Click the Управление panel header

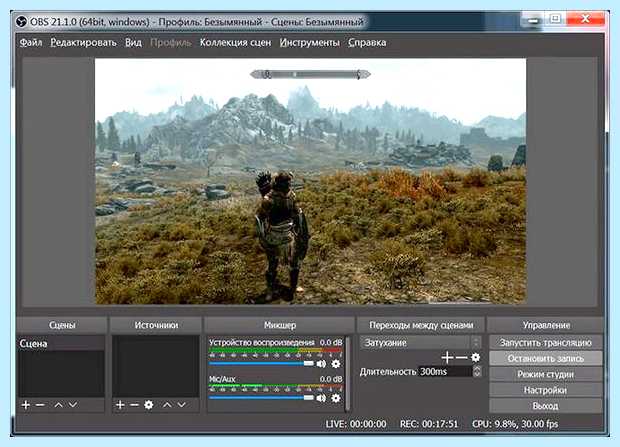pos(546,325)
